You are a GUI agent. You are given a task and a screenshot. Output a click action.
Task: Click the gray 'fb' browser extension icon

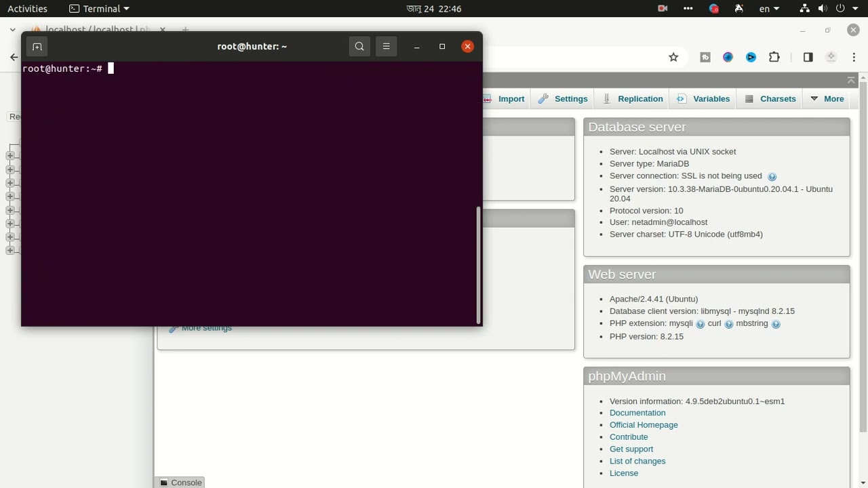[705, 58]
